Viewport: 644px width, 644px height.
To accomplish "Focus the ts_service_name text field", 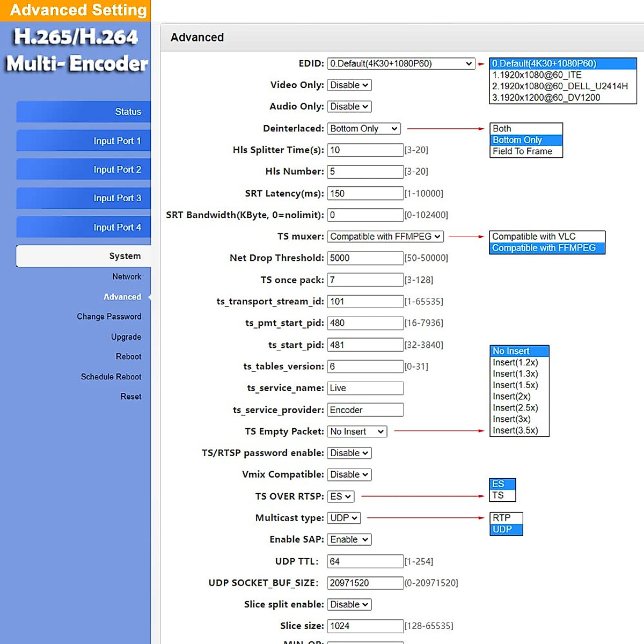I will 365,388.
